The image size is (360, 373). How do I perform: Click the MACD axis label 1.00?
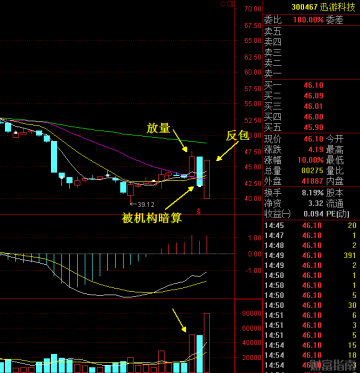click(255, 238)
